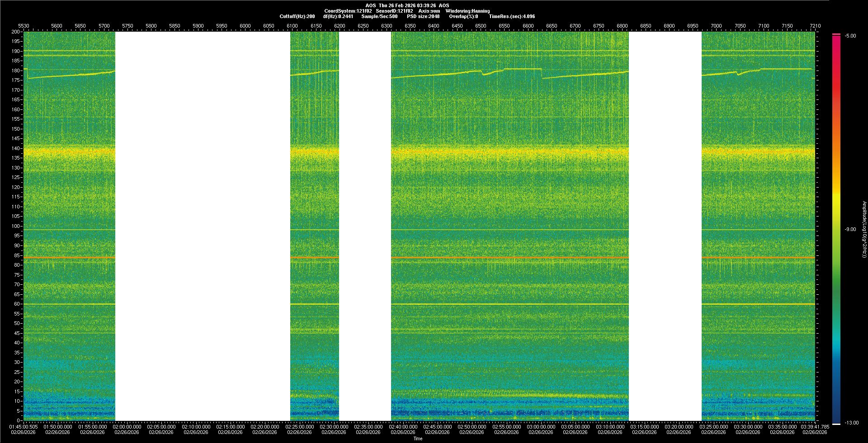Screen dimensions: 868x443
Task: Click the Sample/Sec:500 header text
Action: coord(379,16)
